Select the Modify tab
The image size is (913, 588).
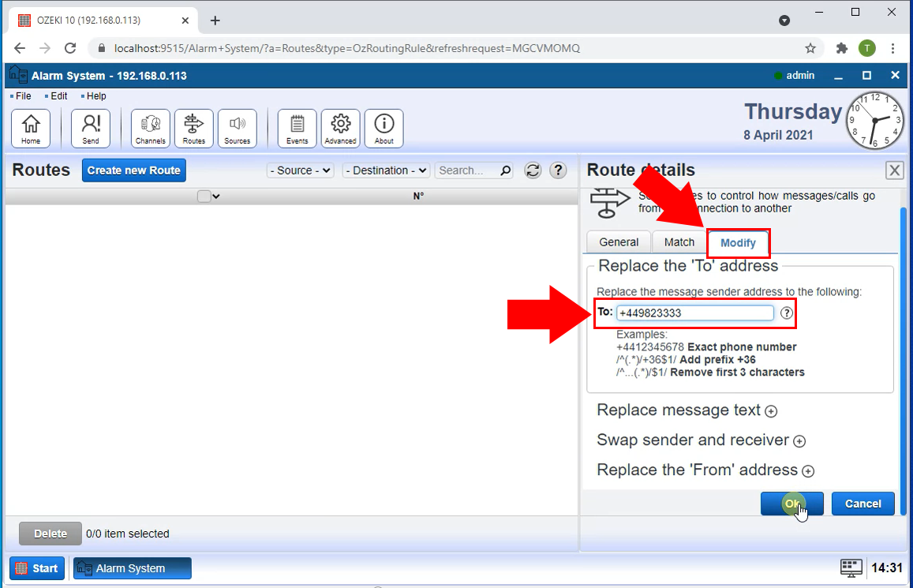(738, 243)
